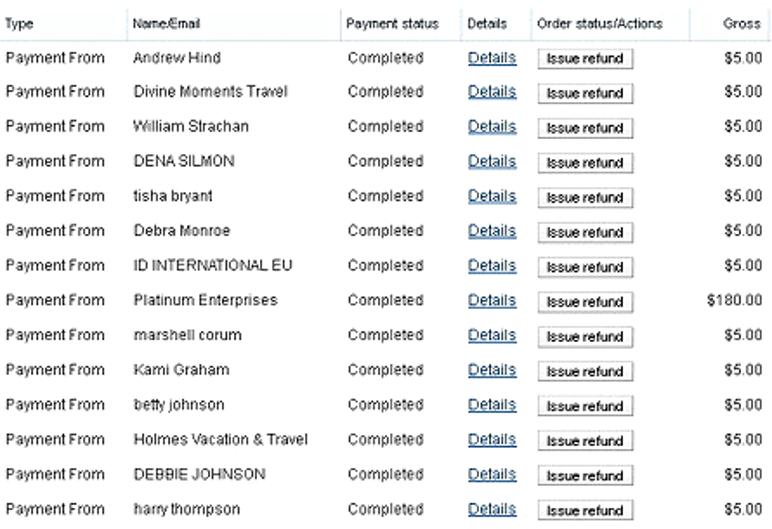The image size is (772, 529).
Task: Issue refund for tisha bryant
Action: pyautogui.click(x=585, y=198)
